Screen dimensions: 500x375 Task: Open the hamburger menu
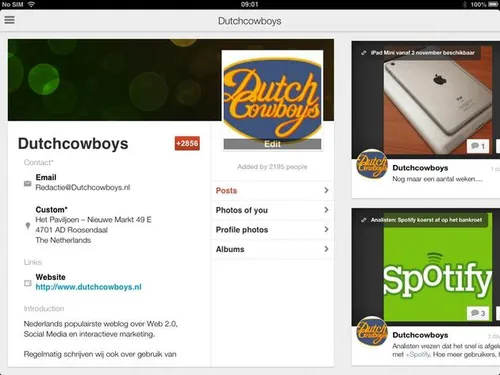coord(9,20)
